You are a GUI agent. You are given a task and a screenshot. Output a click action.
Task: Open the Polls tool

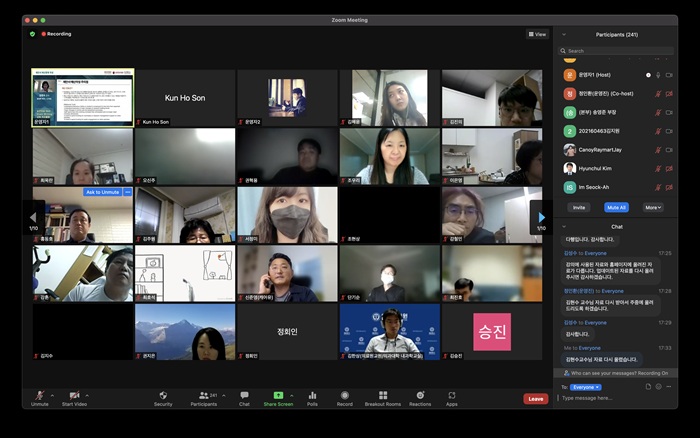(312, 396)
